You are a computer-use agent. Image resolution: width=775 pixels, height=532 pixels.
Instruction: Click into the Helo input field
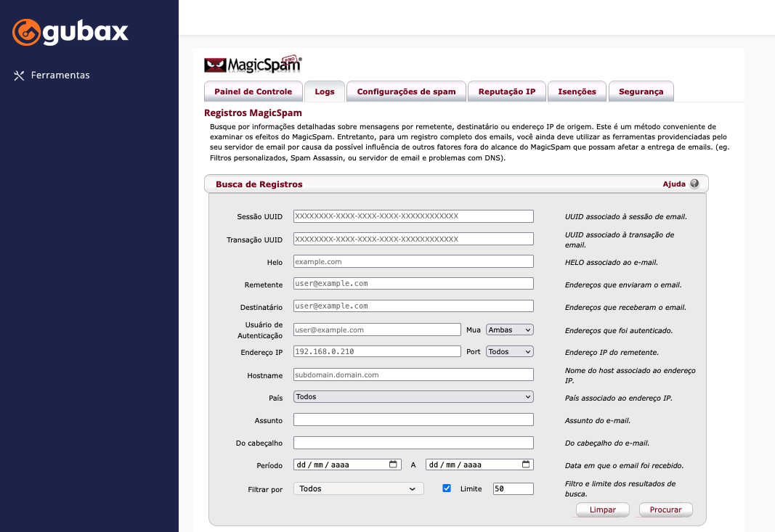(413, 261)
